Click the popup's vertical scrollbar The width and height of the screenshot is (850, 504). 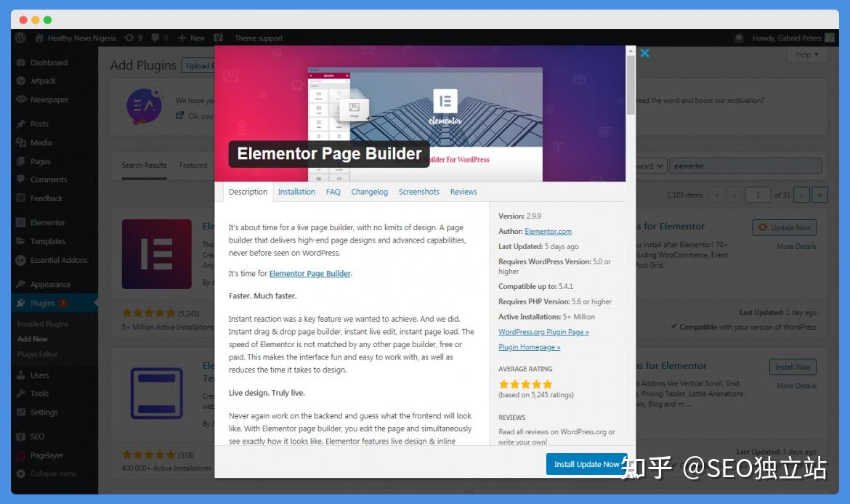[x=631, y=84]
